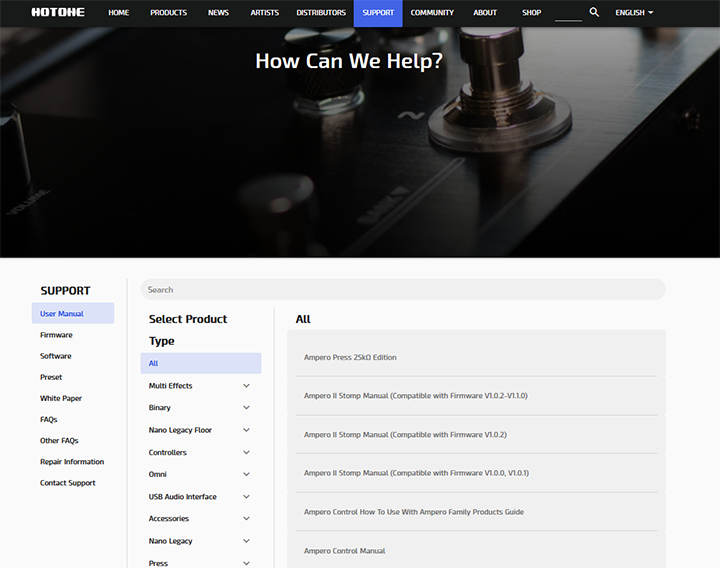Image resolution: width=720 pixels, height=568 pixels.
Task: Open Repair Information page
Action: [72, 461]
